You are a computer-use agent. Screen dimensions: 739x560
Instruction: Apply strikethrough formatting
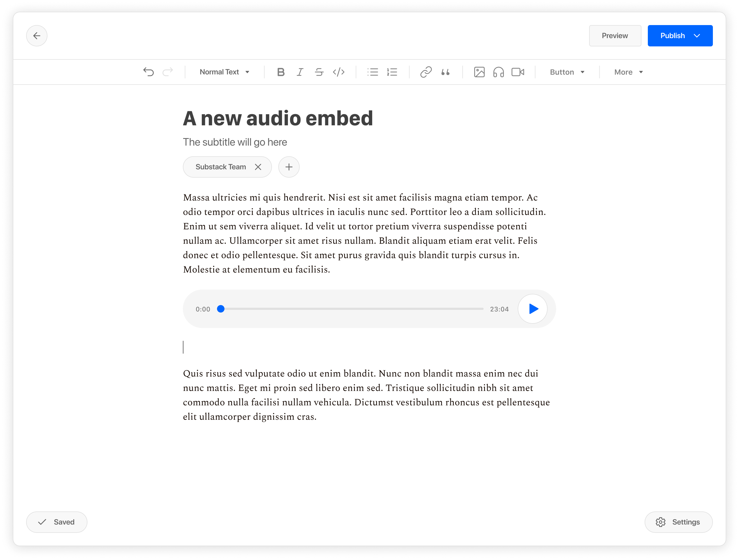319,71
